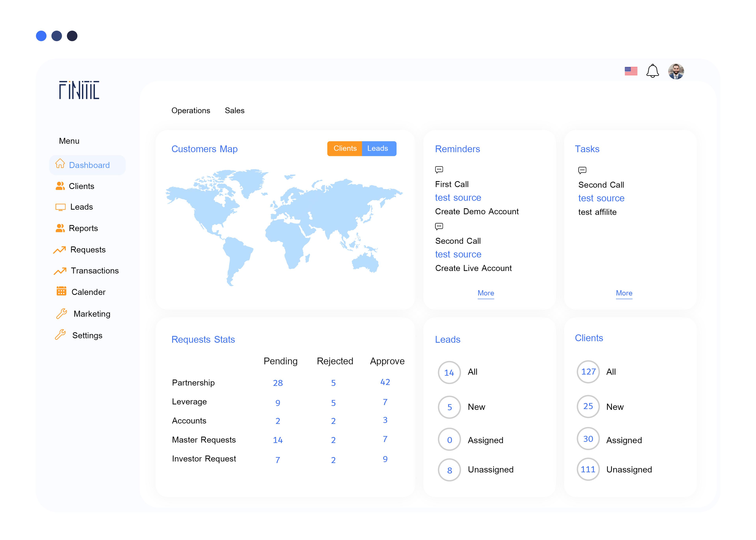Open Calender from sidebar calendar icon
Viewport: 756px width, 540px height.
61,291
